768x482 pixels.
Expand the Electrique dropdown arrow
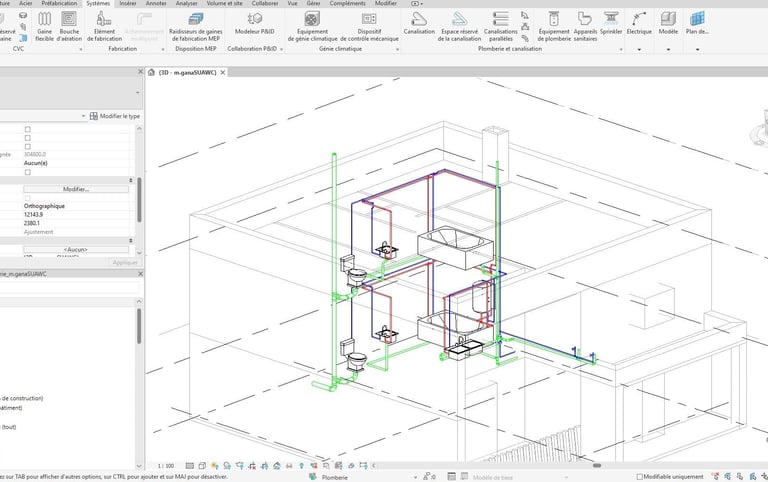(639, 49)
